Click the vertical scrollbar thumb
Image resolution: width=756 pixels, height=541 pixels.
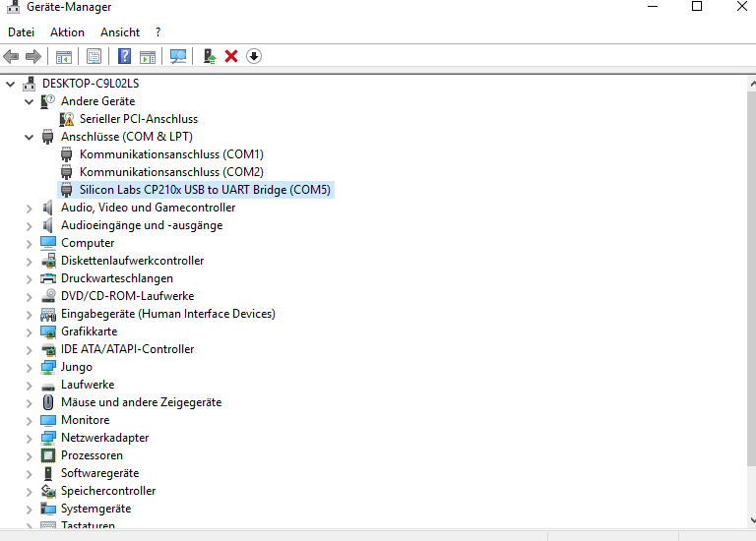pos(752,278)
